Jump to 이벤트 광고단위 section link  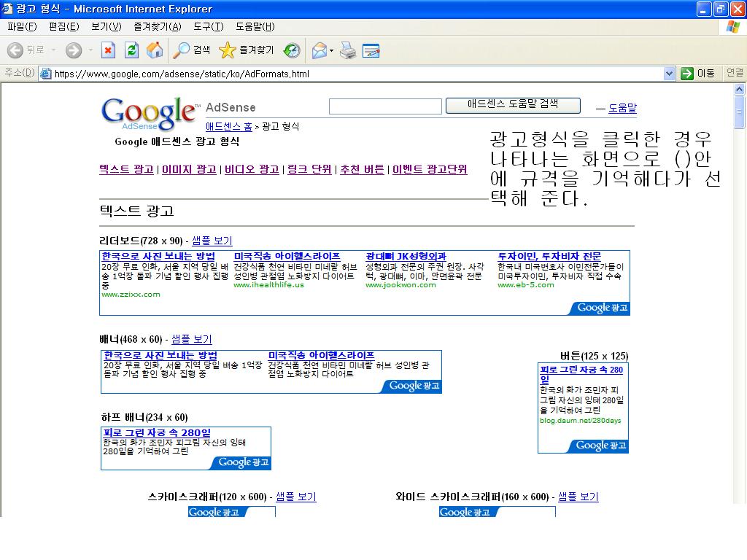coord(429,169)
